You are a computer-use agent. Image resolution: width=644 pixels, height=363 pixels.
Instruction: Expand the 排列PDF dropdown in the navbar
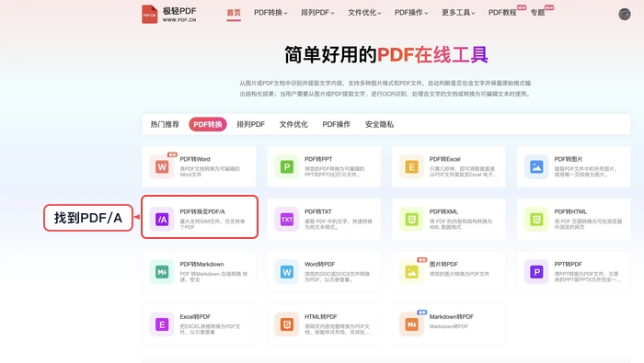pyautogui.click(x=317, y=13)
